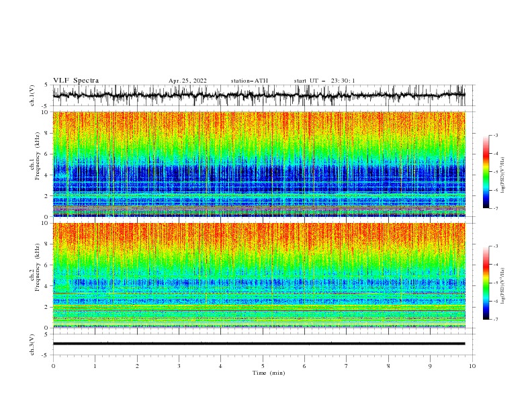Click the time axis tick label "7"
This screenshot has height=411, width=532.
coord(347,366)
